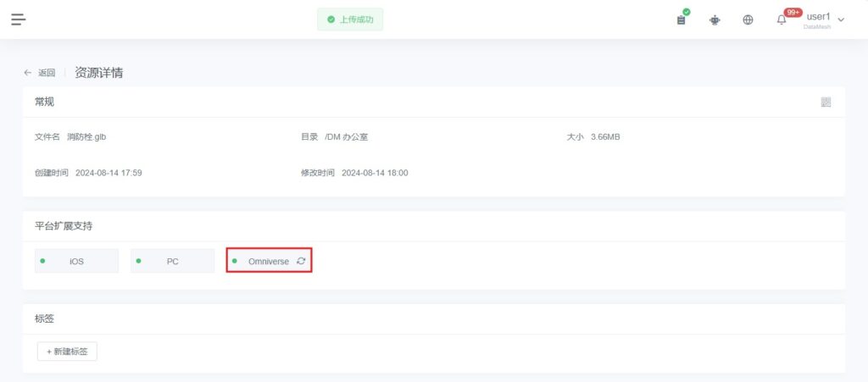868x382 pixels.
Task: Click the 上传成功 success notification
Action: point(349,19)
